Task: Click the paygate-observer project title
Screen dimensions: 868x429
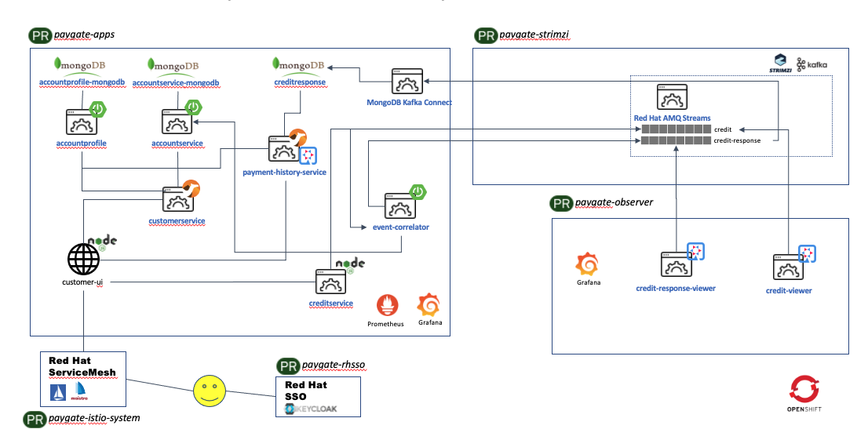Action: coord(614,202)
